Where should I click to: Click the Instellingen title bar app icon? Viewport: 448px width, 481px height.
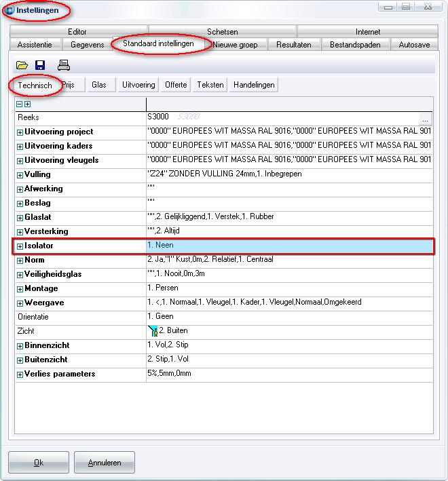click(10, 10)
